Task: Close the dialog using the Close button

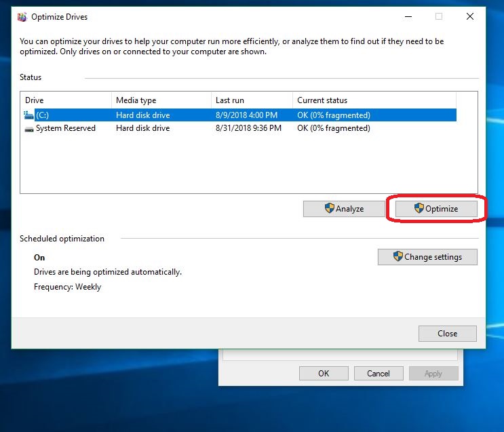Action: 447,334
